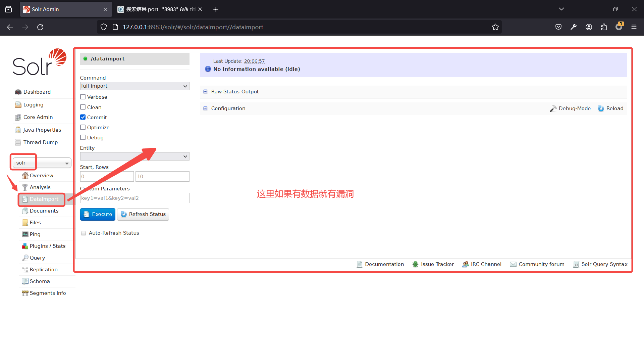The height and width of the screenshot is (362, 644).
Task: Click the Reload configuration icon
Action: [x=601, y=108]
